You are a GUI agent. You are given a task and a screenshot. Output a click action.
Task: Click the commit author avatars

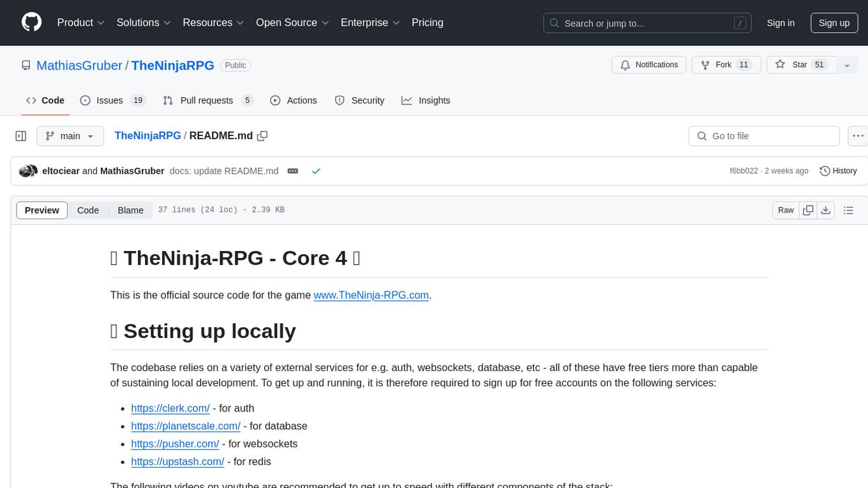pos(28,171)
